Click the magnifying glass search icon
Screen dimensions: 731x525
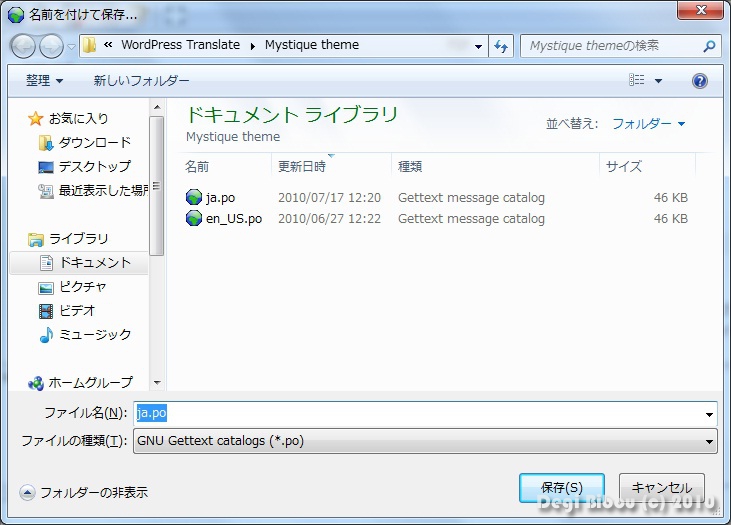click(x=709, y=46)
